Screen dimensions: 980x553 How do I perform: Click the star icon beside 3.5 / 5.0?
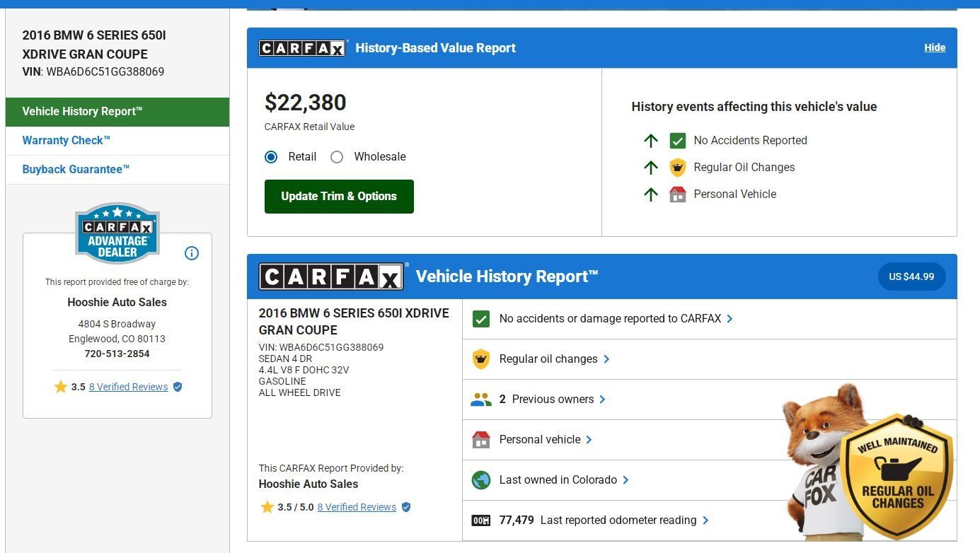[x=267, y=507]
